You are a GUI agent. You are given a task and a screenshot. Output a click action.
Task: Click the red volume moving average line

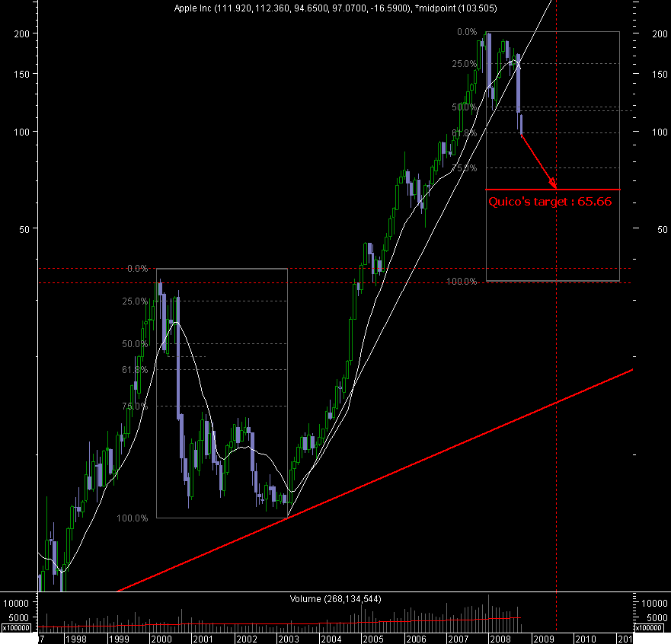pos(278,624)
